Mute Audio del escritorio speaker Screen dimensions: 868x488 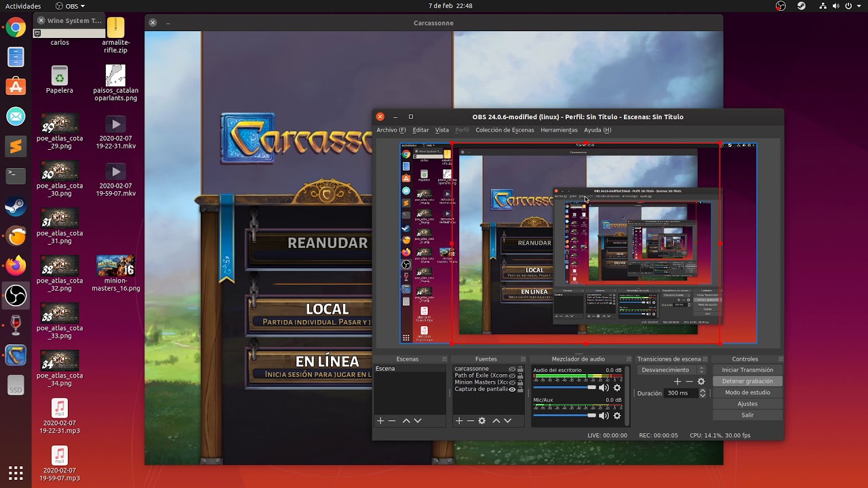click(604, 388)
